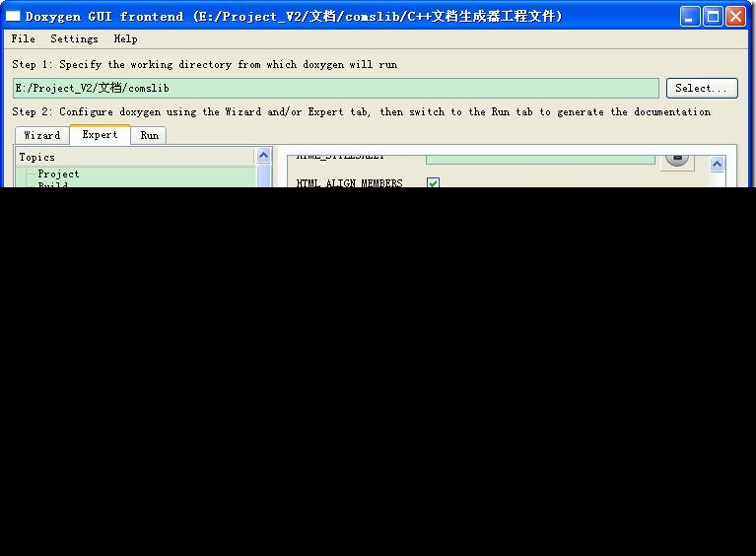Open the Help menu
756x556 pixels.
point(125,39)
